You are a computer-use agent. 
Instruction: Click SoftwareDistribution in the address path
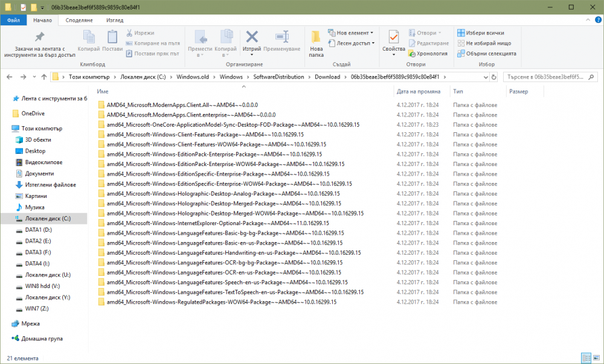278,77
